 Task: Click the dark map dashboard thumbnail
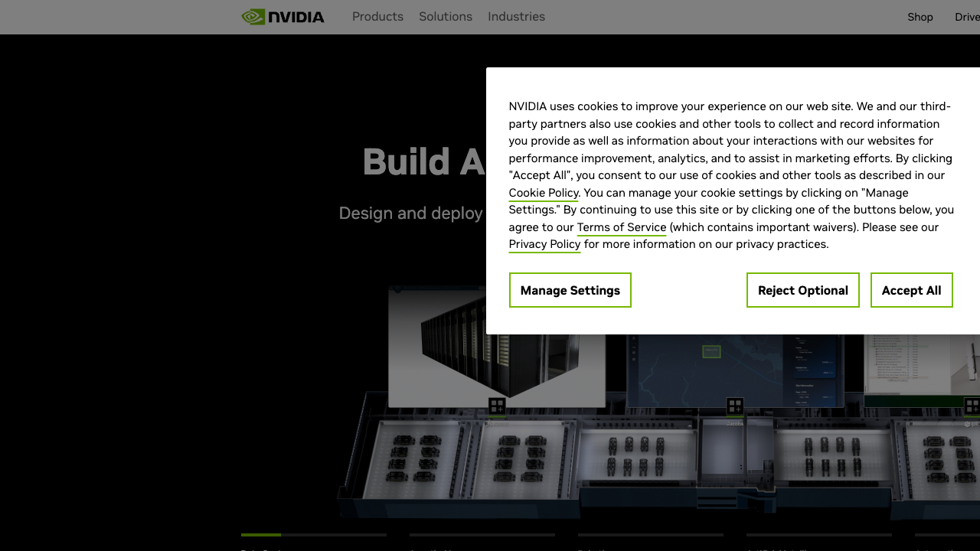click(735, 370)
